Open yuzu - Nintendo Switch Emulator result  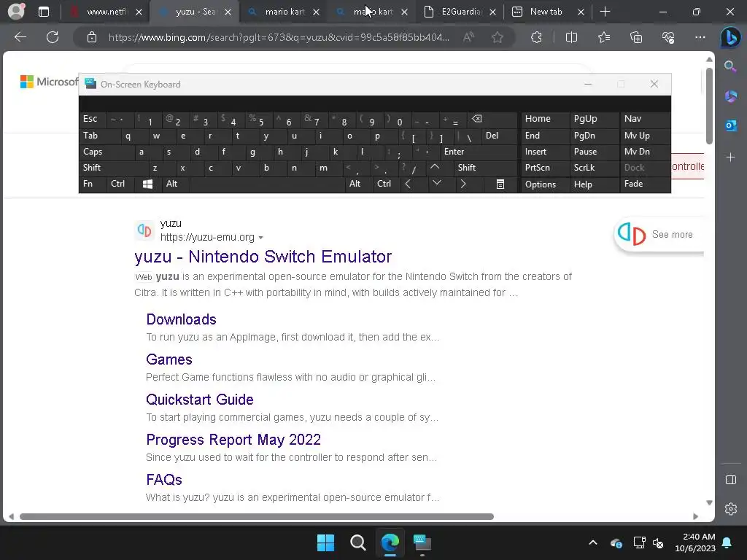coord(263,257)
